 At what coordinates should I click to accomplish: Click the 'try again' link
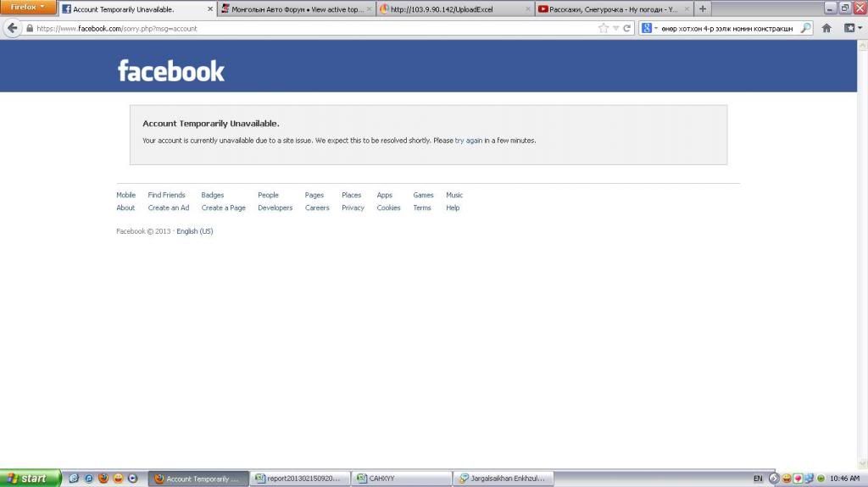click(469, 141)
